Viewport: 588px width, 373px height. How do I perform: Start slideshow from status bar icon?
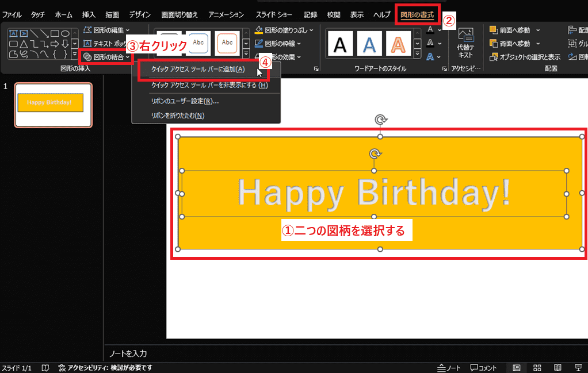pyautogui.click(x=578, y=368)
